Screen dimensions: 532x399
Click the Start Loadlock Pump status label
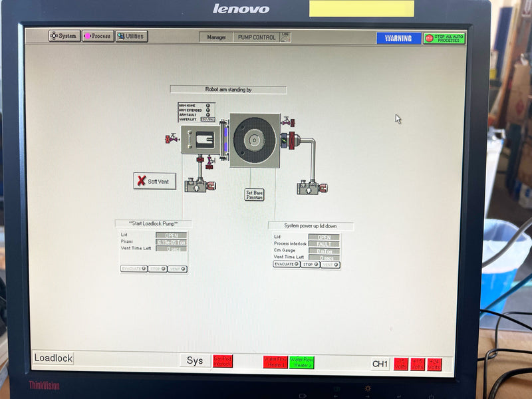(154, 223)
